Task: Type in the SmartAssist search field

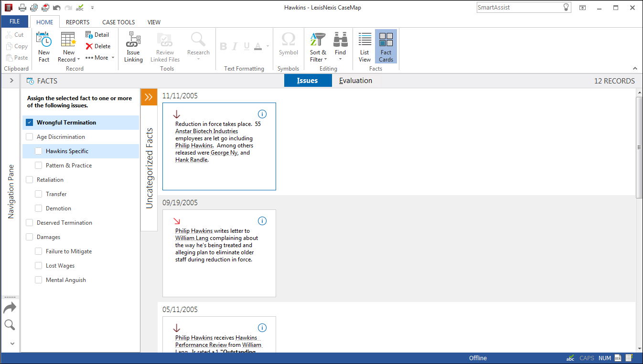Action: [x=518, y=8]
